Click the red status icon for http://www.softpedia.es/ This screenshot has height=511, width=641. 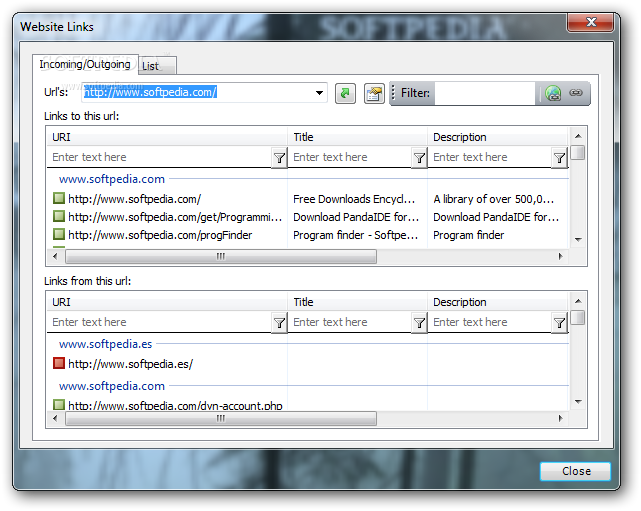pos(59,363)
